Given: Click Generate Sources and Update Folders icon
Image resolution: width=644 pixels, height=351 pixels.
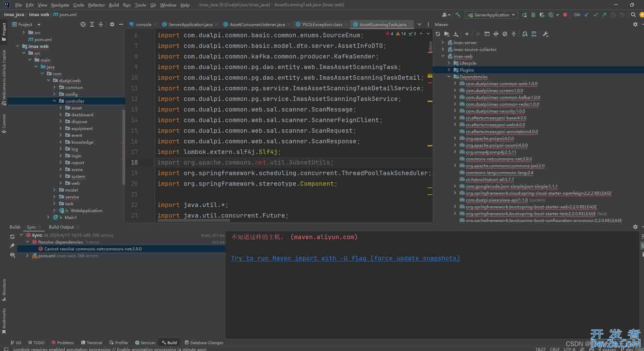Looking at the screenshot, I should 447,34.
